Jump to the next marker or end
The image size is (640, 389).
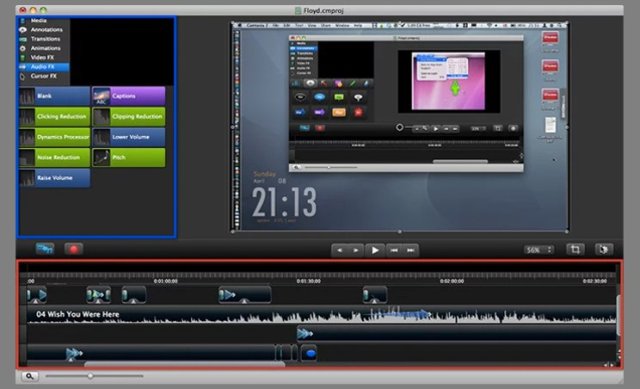410,250
